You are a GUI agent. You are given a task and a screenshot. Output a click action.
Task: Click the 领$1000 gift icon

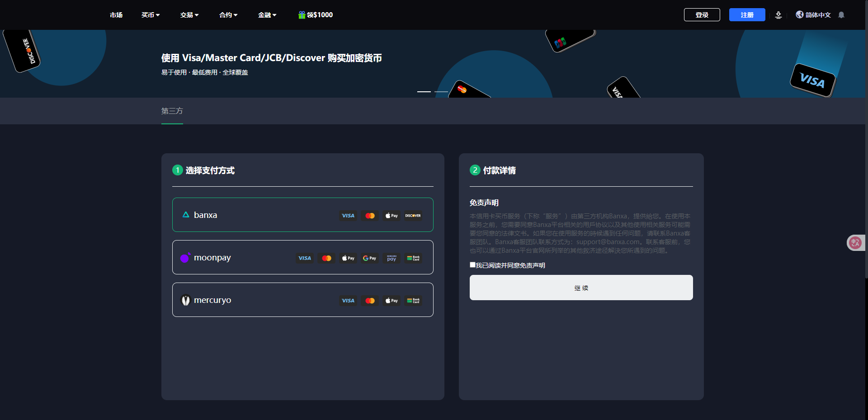[x=302, y=14]
